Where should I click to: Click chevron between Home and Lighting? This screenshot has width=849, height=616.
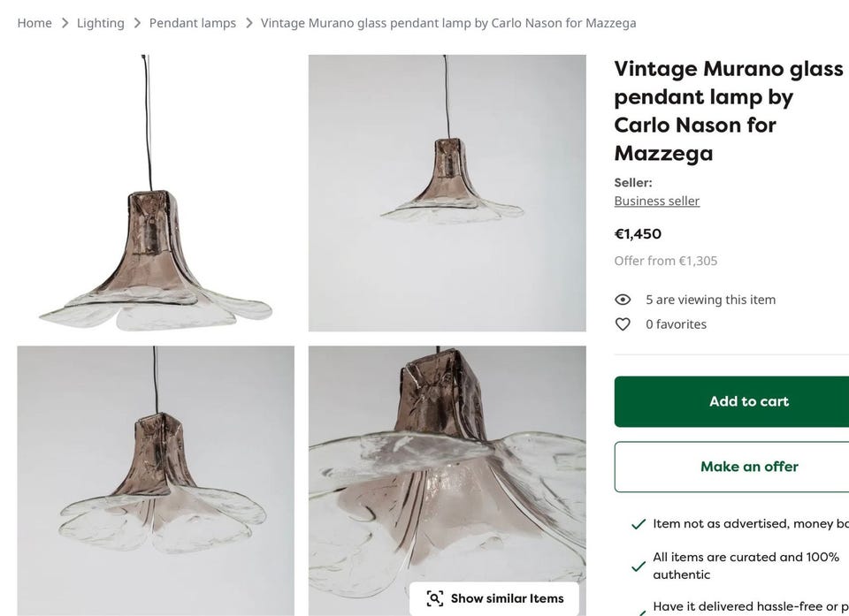pyautogui.click(x=65, y=23)
